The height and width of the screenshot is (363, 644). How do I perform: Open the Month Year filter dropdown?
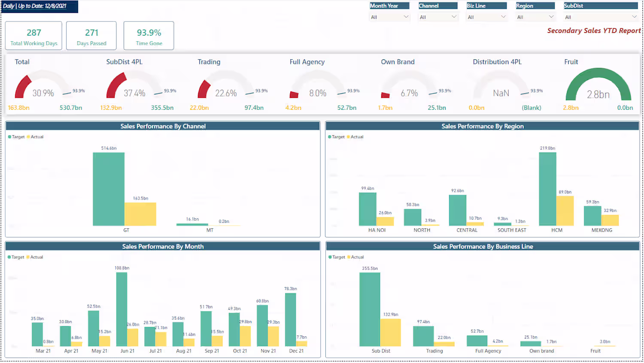coord(389,17)
